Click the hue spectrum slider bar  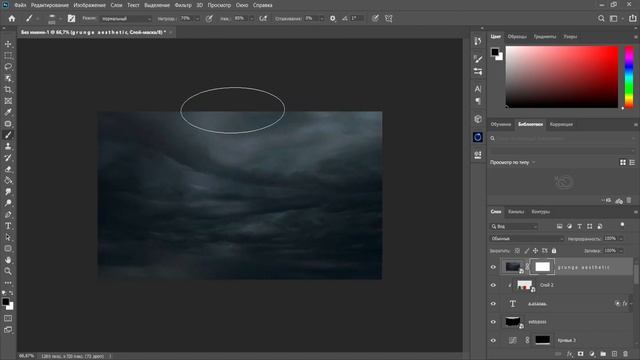click(x=629, y=77)
